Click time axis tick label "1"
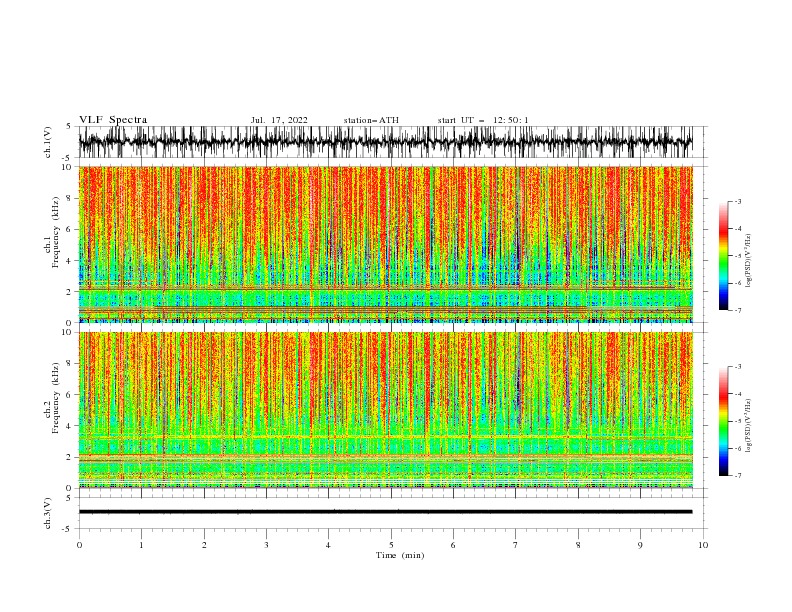The width and height of the screenshot is (792, 612). tap(141, 545)
